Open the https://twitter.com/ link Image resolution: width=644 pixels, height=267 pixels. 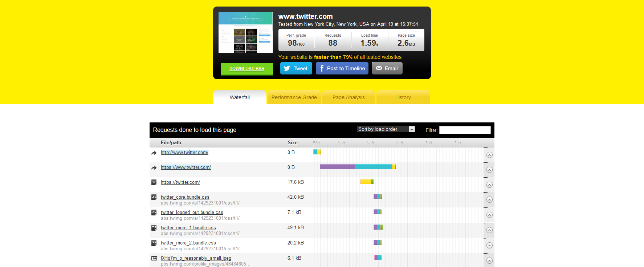[180, 182]
